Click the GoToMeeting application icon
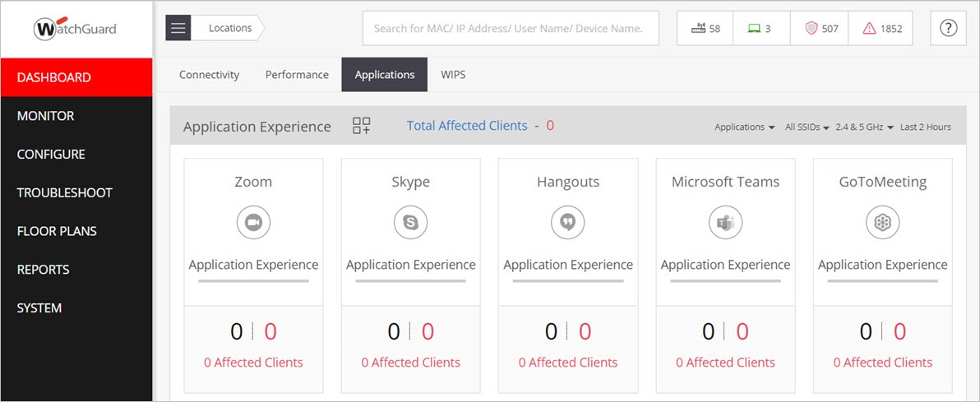The image size is (980, 402). 882,223
